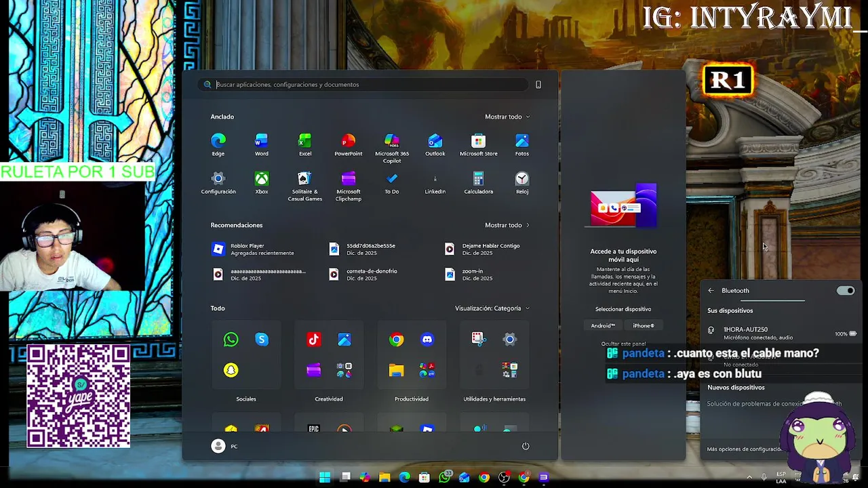Open TikTok in Creatividad group
This screenshot has height=488, width=868.
313,340
